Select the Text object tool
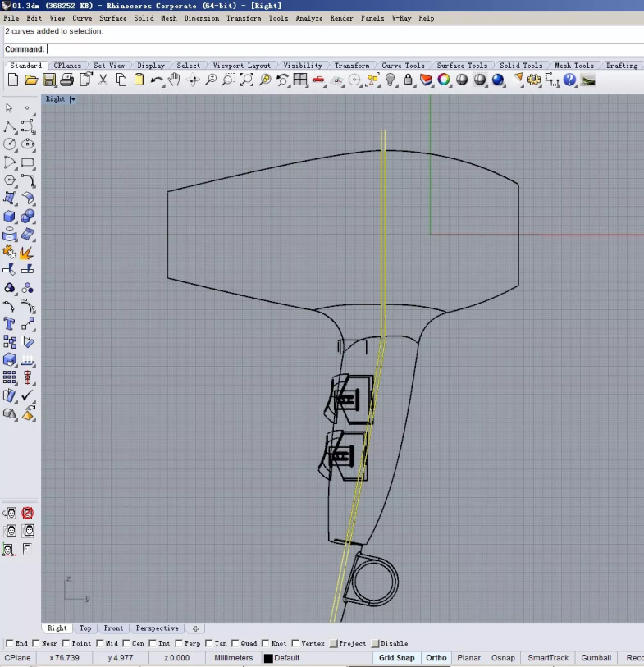The height and width of the screenshot is (667, 644). coord(10,324)
